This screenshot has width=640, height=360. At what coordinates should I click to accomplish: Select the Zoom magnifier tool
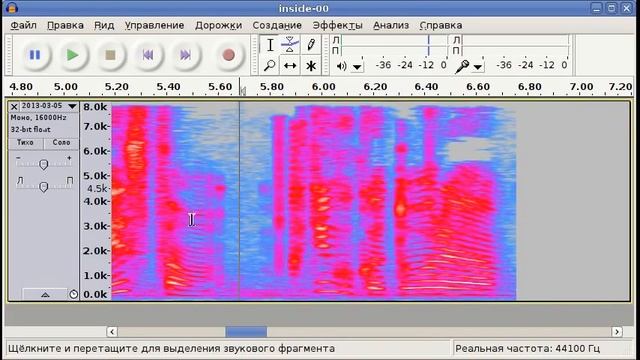270,65
